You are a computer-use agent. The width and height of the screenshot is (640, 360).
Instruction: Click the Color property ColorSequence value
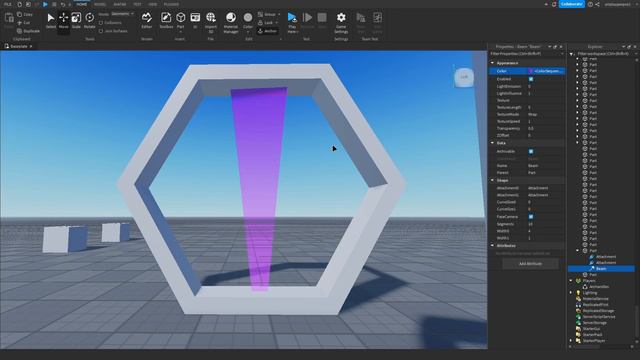coord(547,71)
